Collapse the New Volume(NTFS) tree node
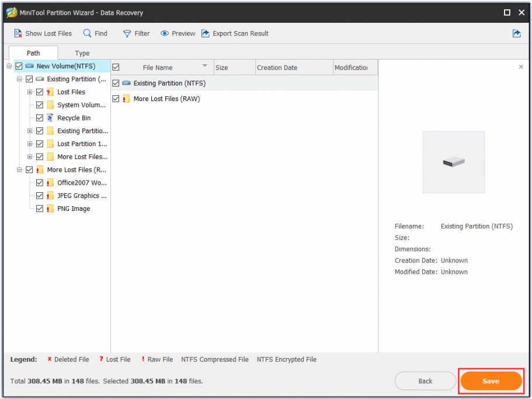Screen dimensions: 532x399 9,66
